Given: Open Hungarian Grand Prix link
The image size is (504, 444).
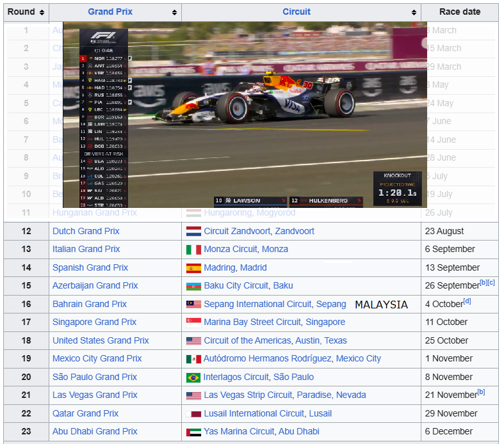Looking at the screenshot, I should click(95, 212).
